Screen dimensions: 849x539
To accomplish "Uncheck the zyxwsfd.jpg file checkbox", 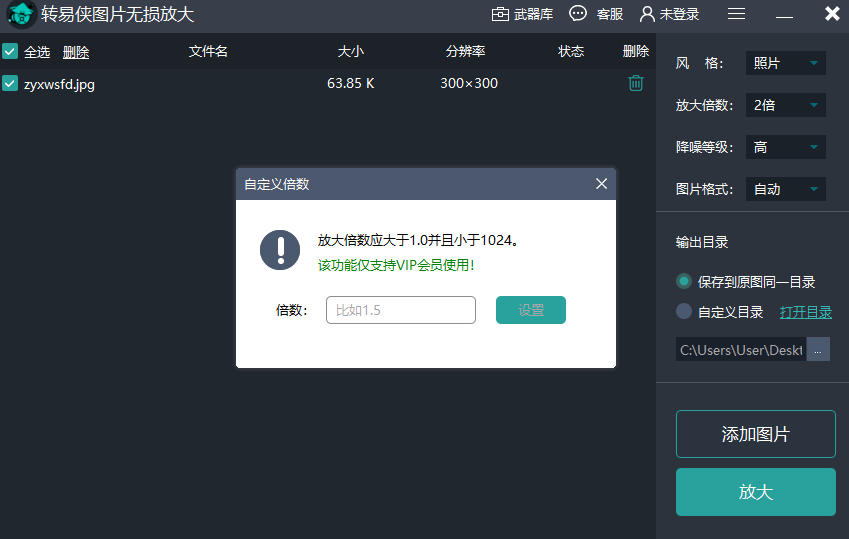I will (10, 84).
